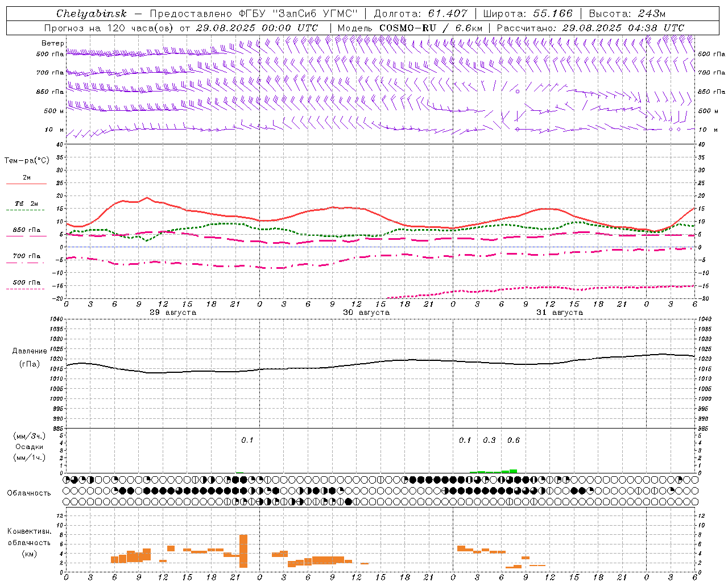
Task: Click the "29 августа" date label
Action: point(173,313)
